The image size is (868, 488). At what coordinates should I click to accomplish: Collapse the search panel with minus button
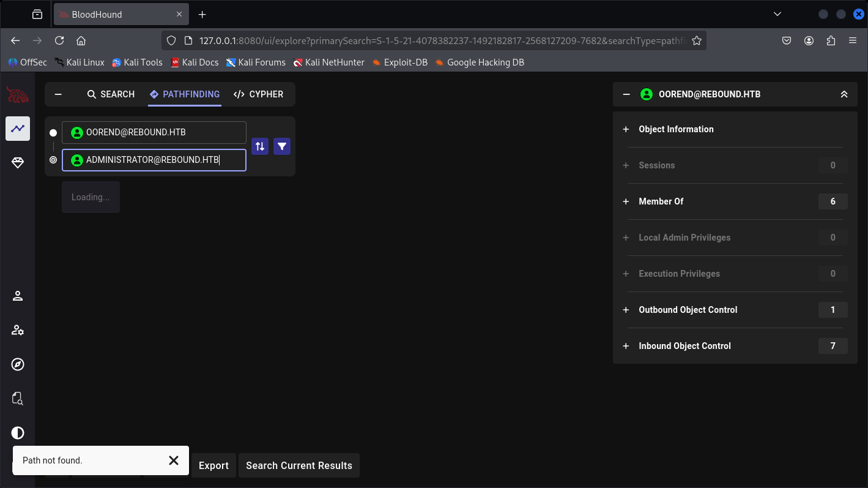point(59,94)
